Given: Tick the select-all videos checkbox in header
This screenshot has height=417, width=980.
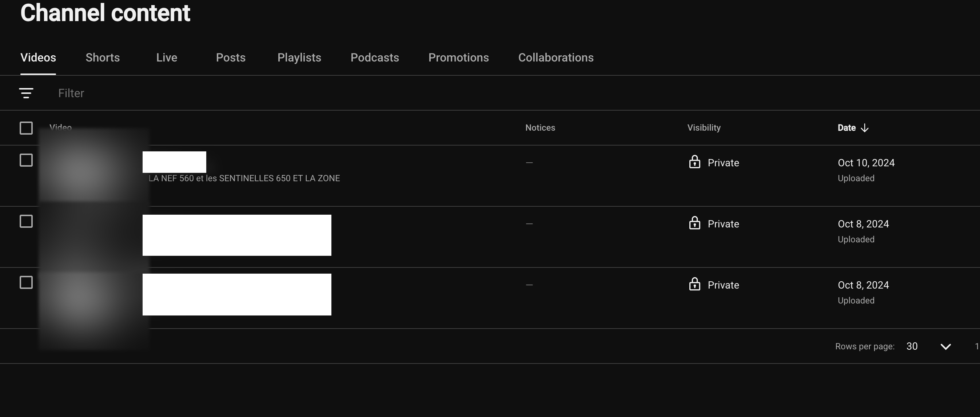Looking at the screenshot, I should (26, 128).
